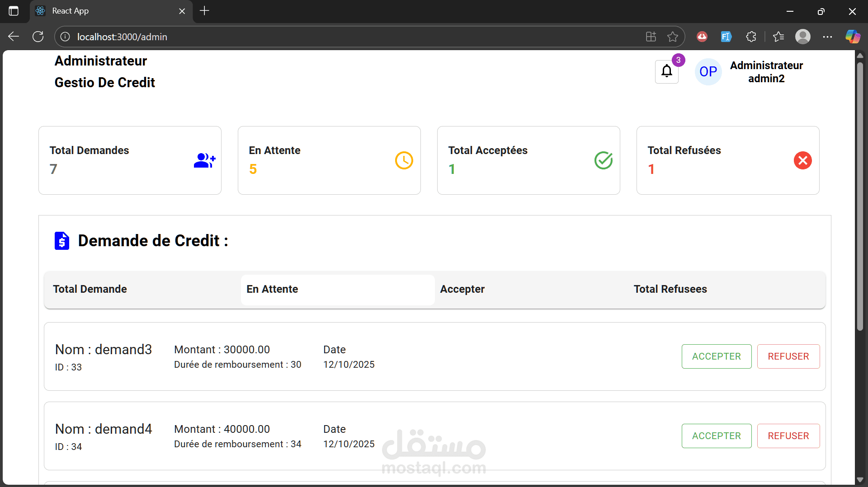Click the Nom : demand3 text
The height and width of the screenshot is (487, 868).
coord(104,350)
